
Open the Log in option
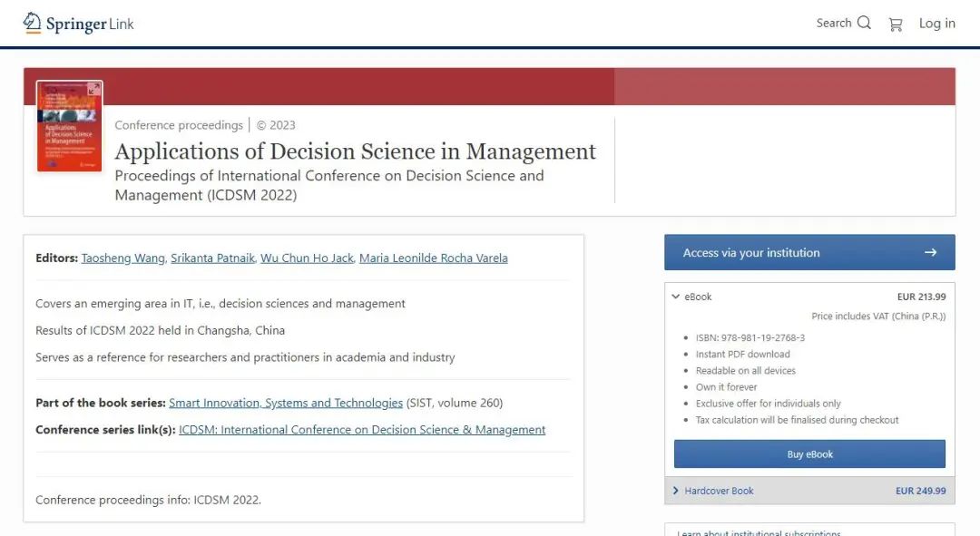[x=936, y=23]
